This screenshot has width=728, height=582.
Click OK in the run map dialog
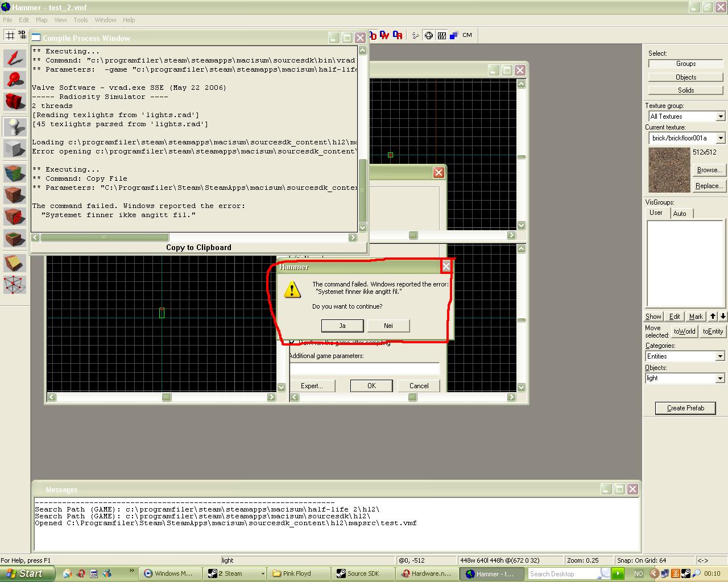(371, 386)
